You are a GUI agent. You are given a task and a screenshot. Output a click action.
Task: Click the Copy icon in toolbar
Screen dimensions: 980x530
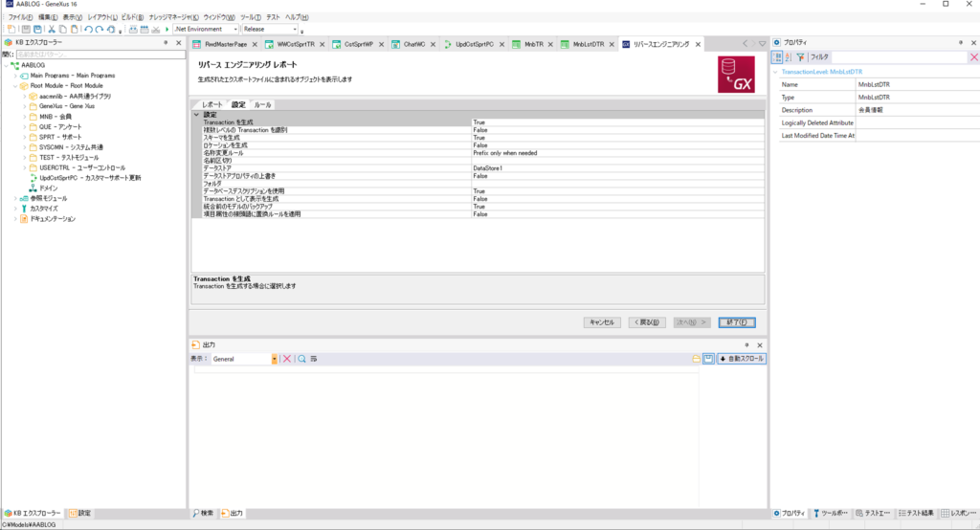[63, 30]
